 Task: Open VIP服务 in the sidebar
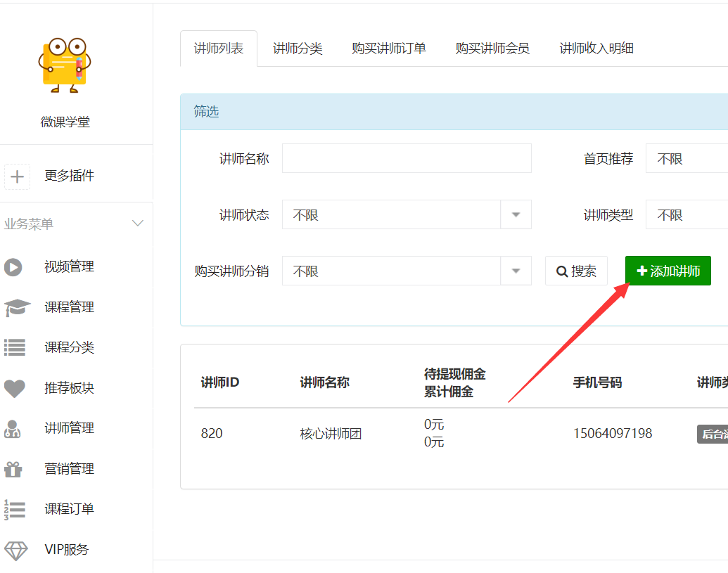click(66, 549)
